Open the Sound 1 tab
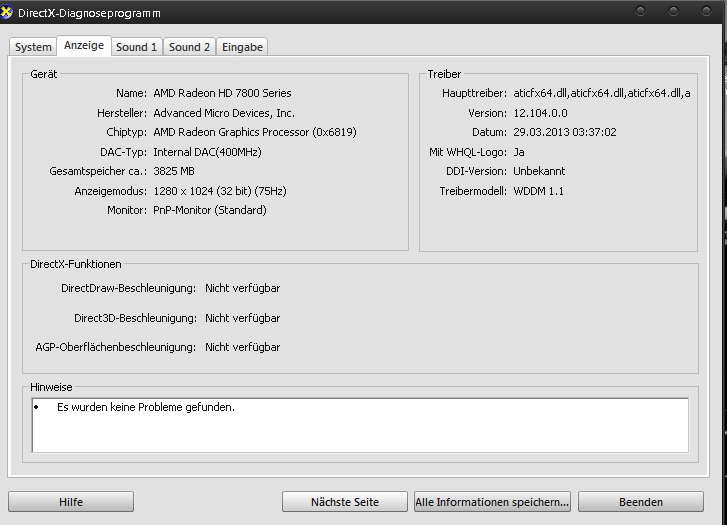 point(136,47)
